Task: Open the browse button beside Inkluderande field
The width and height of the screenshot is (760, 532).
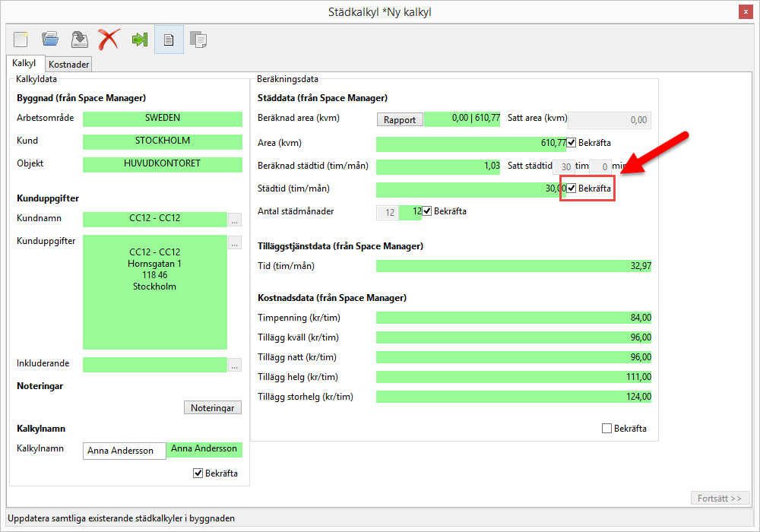Action: 235,365
